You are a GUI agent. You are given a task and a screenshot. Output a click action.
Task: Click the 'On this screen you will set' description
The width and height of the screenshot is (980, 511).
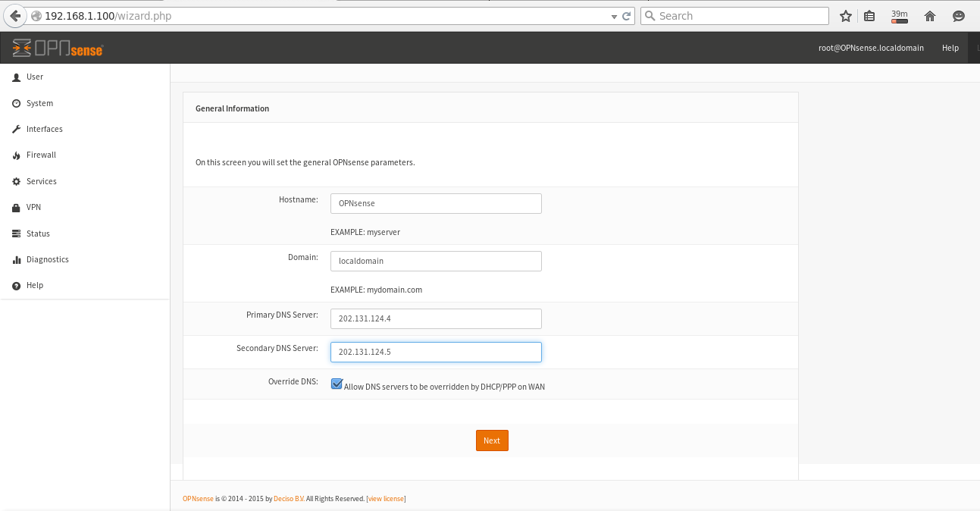point(305,162)
